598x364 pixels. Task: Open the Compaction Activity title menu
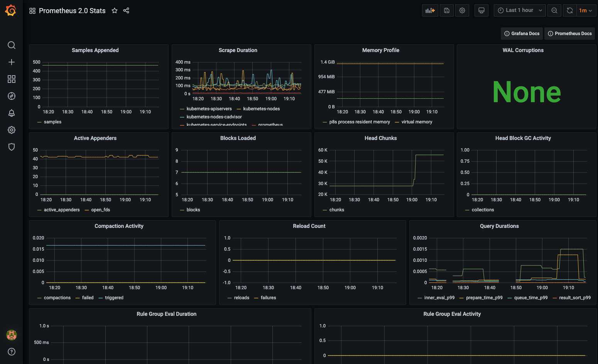click(x=119, y=226)
